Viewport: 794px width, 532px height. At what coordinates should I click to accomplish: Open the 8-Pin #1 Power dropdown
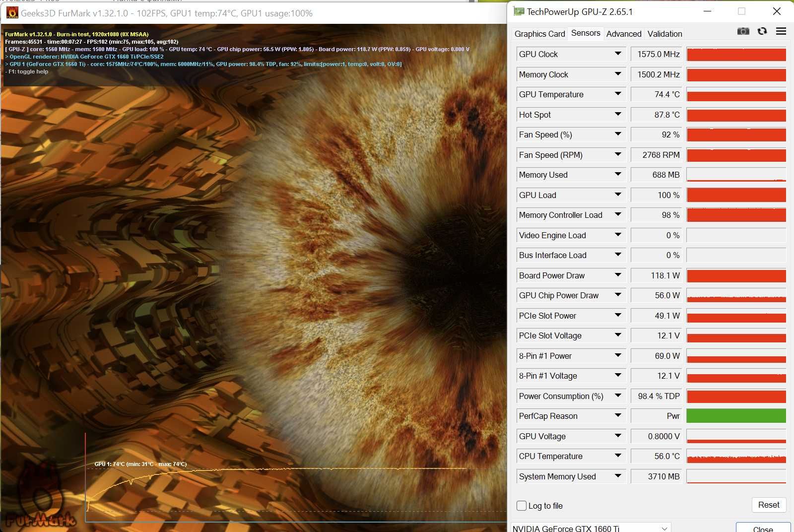618,355
